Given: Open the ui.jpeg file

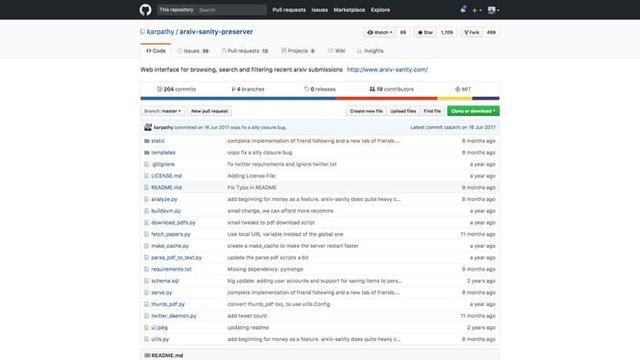Looking at the screenshot, I should 159,328.
